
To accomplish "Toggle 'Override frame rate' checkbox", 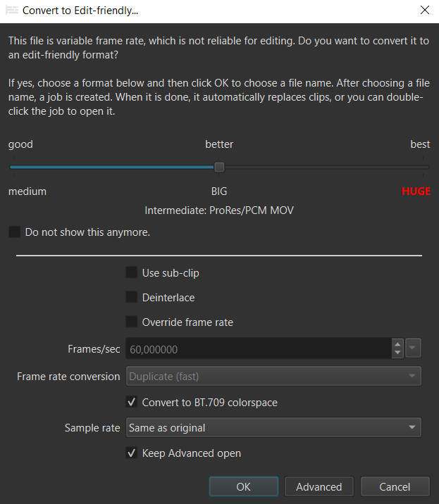I will point(131,322).
